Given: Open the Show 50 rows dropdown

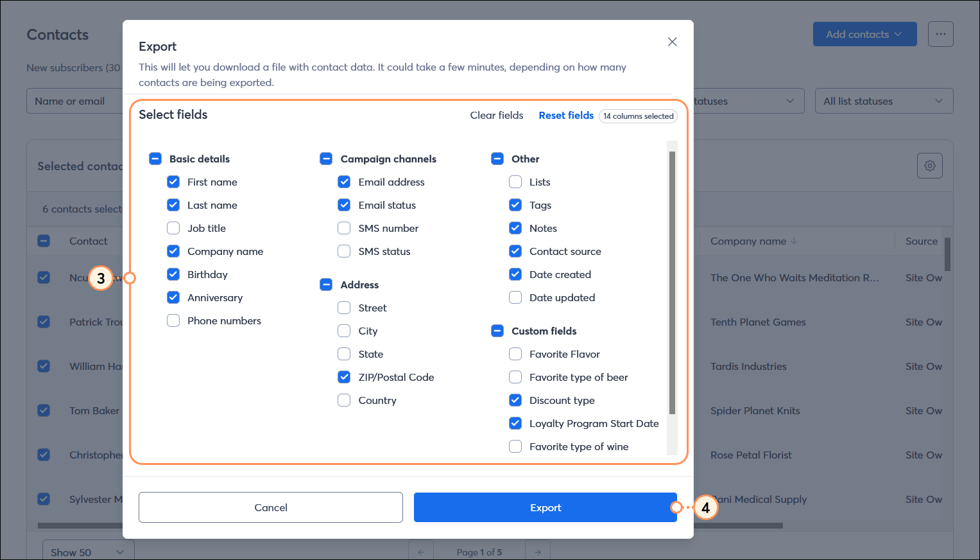Looking at the screenshot, I should pyautogui.click(x=88, y=552).
